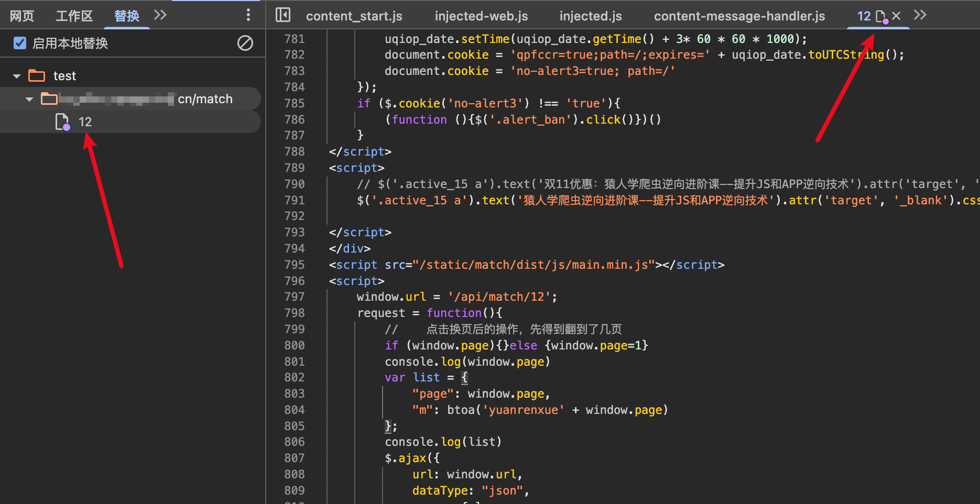
Task: Click the override file icon for 12
Action: click(x=62, y=122)
